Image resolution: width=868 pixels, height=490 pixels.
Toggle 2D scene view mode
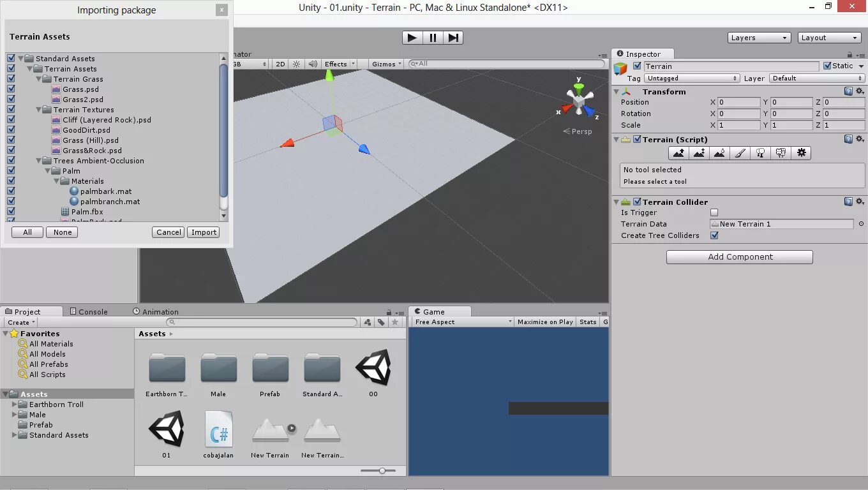[x=280, y=64]
